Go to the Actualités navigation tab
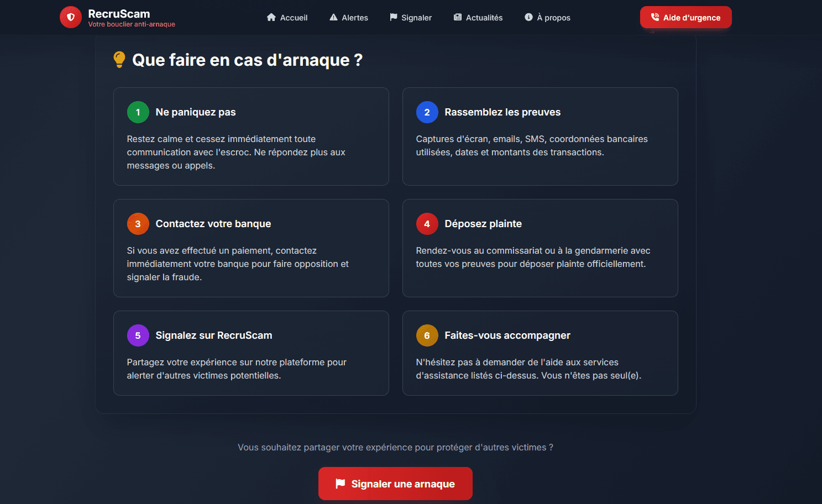 478,18
